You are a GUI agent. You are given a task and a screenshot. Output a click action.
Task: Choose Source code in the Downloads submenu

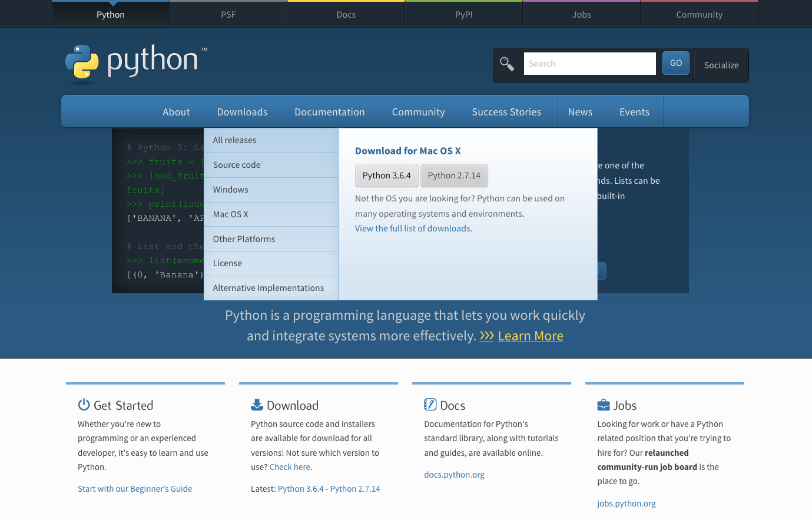271,165
